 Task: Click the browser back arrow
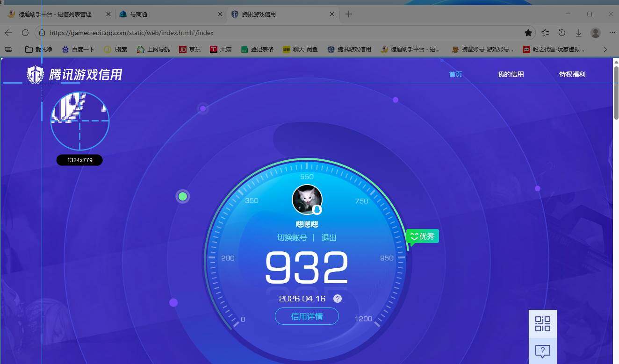8,33
